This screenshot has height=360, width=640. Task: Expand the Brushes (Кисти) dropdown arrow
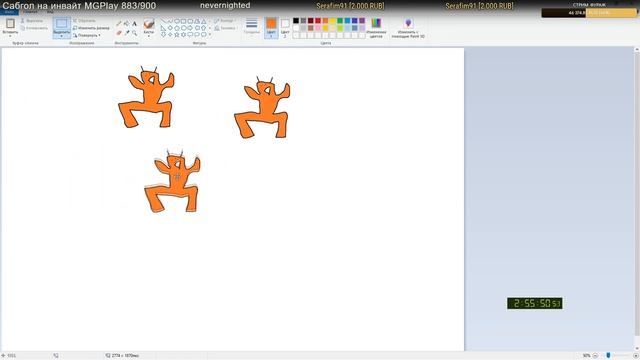149,36
